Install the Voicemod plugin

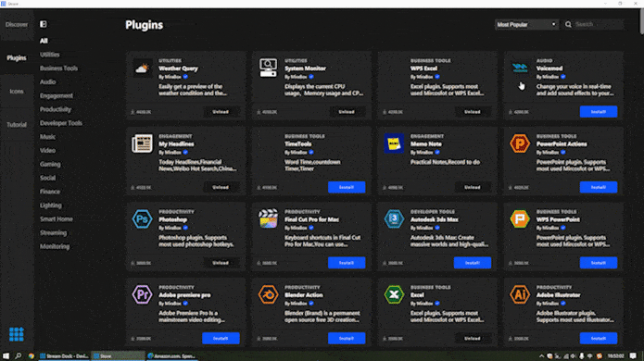599,112
